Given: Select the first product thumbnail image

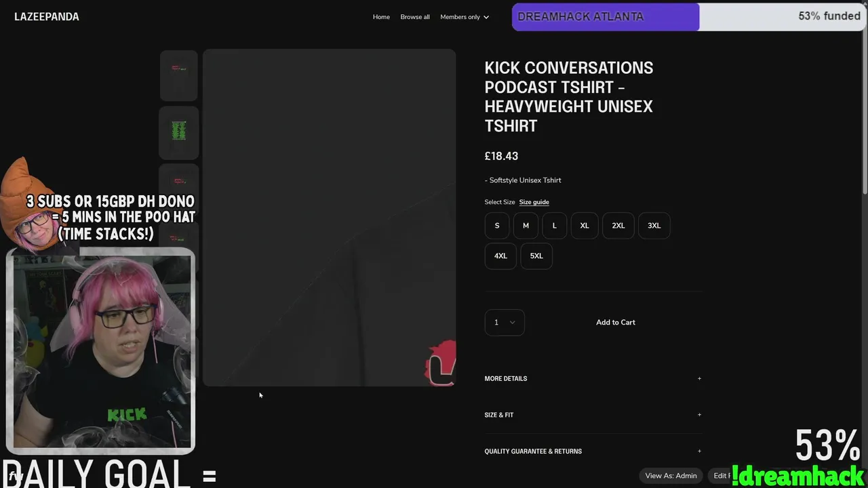Looking at the screenshot, I should (179, 75).
